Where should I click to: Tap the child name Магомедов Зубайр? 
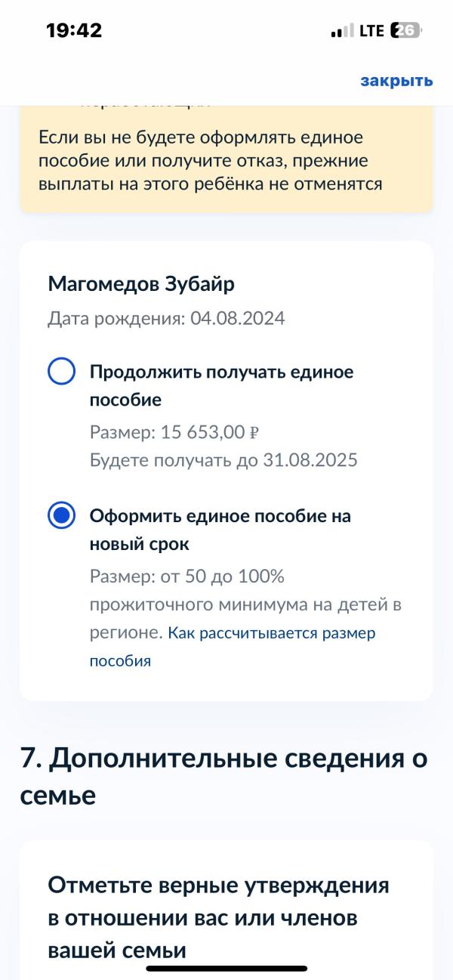tap(141, 284)
